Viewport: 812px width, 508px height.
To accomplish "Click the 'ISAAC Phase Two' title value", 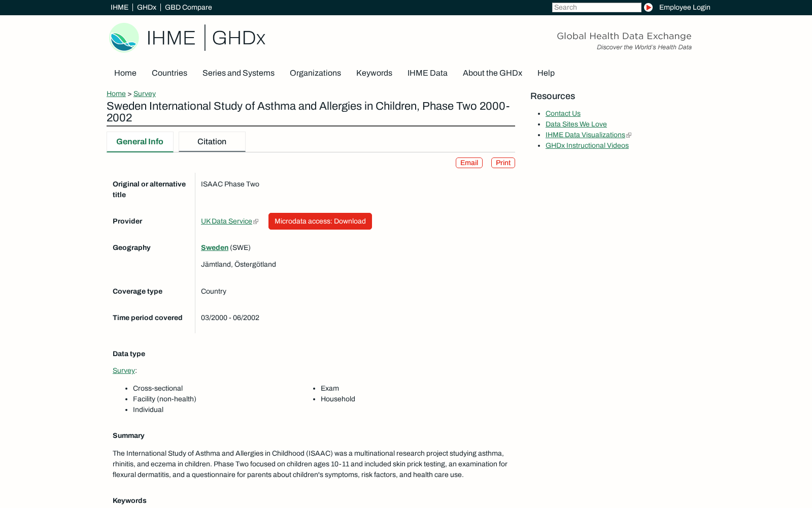I will [230, 184].
